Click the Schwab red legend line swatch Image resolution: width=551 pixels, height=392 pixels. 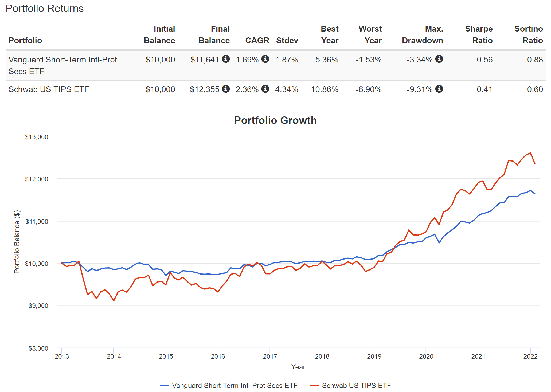tap(314, 386)
